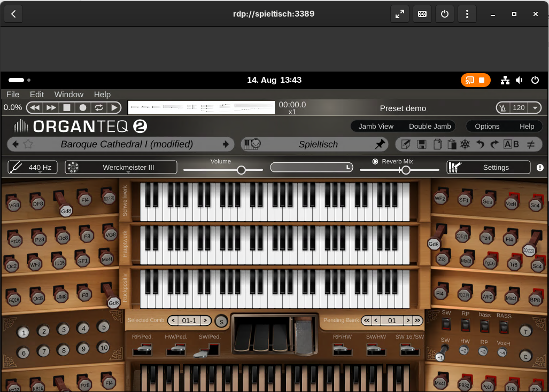Viewport: 549px width, 392px height.
Task: Click the record button in transport
Action: click(83, 108)
